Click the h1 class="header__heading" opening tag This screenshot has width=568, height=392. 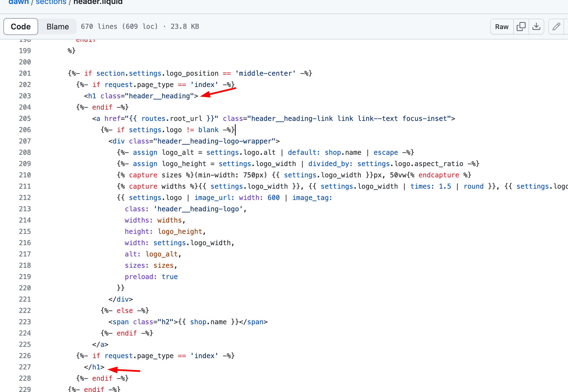(x=141, y=96)
